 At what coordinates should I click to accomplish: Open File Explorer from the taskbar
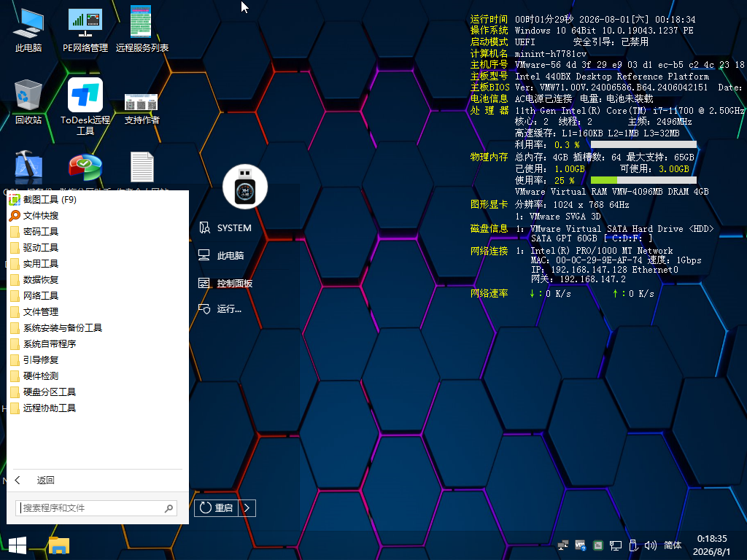click(59, 545)
